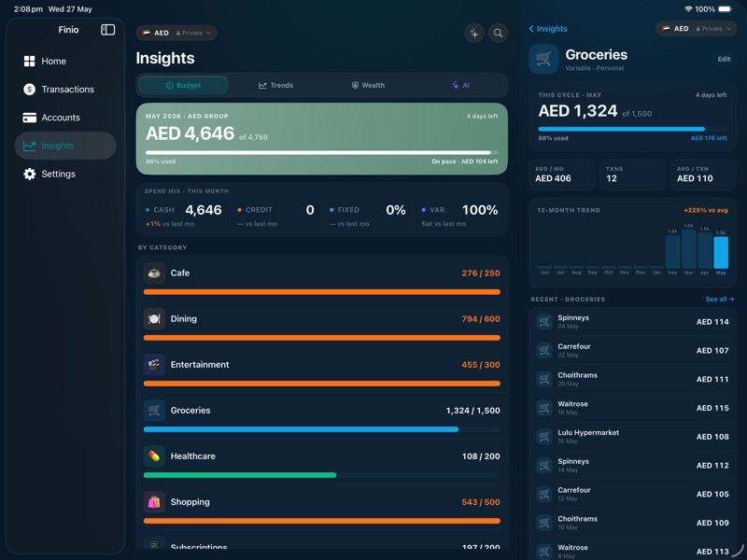Switch to the Wealth tab
The image size is (747, 560).
pos(368,85)
